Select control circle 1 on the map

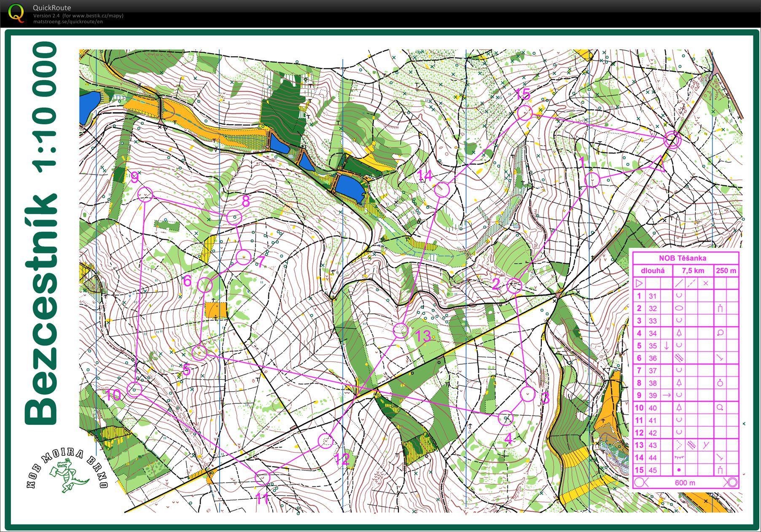pos(592,180)
